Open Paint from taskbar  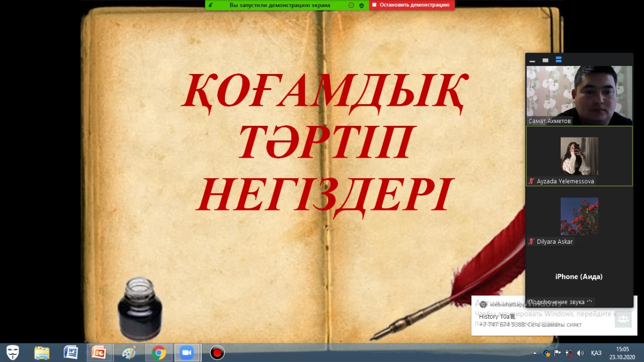tap(129, 352)
